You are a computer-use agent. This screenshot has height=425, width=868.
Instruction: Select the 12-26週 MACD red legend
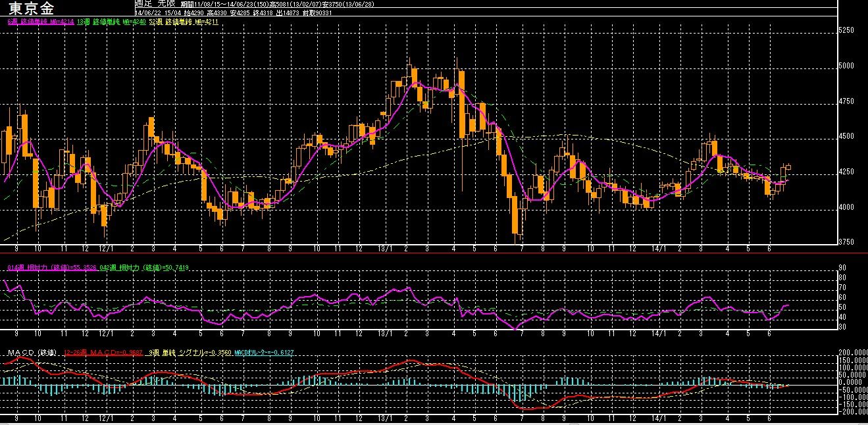click(x=103, y=353)
